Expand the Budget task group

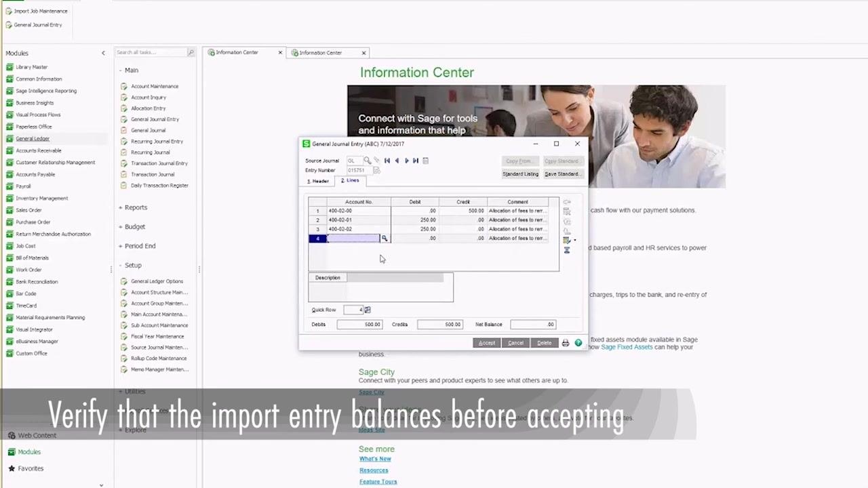pos(120,226)
